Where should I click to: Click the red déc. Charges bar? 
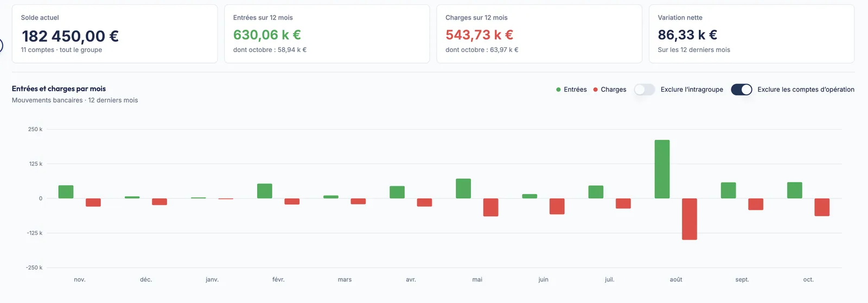point(159,202)
